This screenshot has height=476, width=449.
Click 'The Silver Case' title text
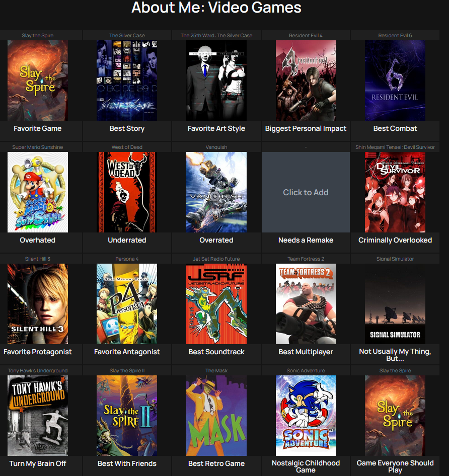127,36
